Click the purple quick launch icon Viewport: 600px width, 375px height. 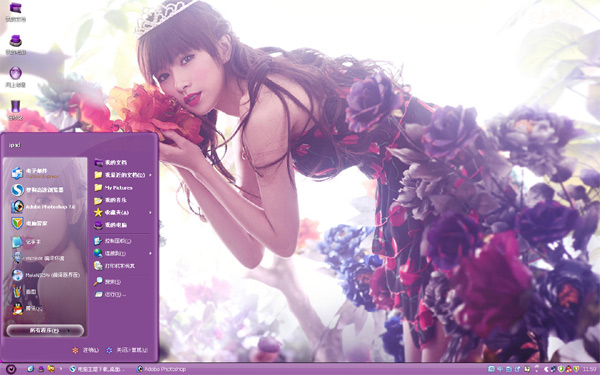tap(41, 369)
